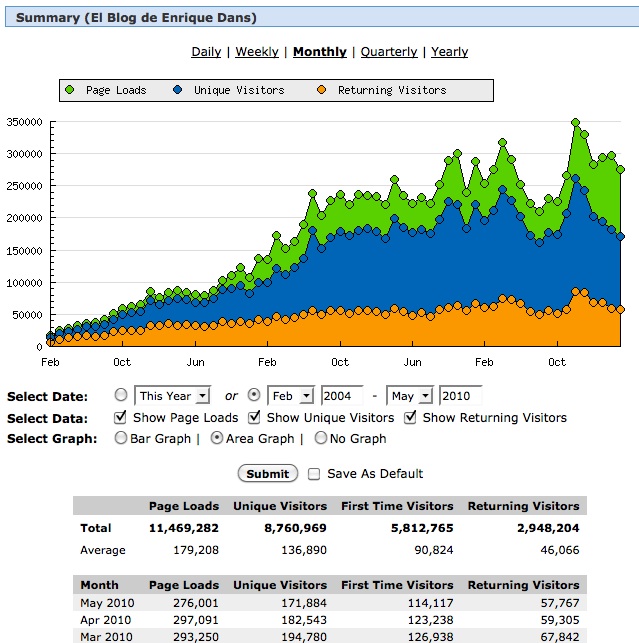
Task: Switch to the Weekly view
Action: tap(257, 52)
